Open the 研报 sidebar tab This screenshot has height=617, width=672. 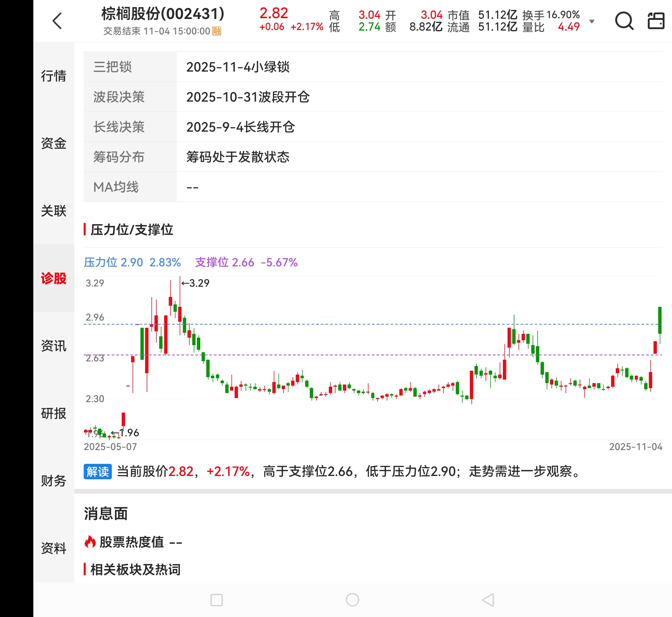53,413
